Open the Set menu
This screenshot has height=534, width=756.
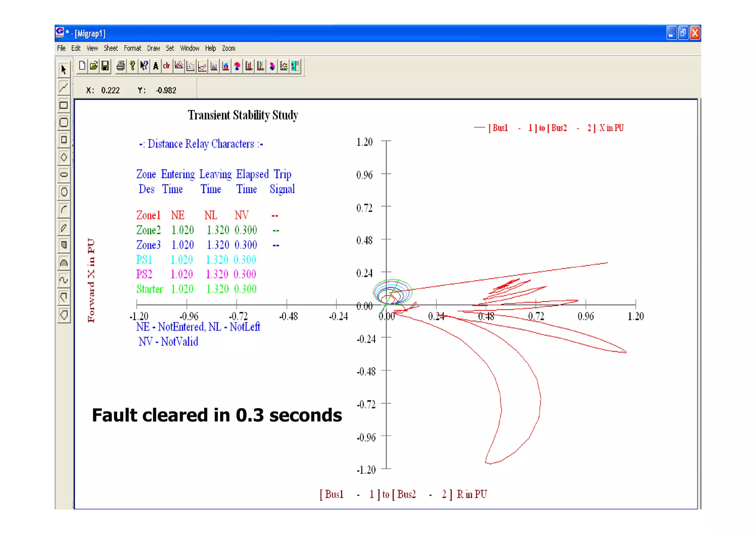pyautogui.click(x=170, y=48)
